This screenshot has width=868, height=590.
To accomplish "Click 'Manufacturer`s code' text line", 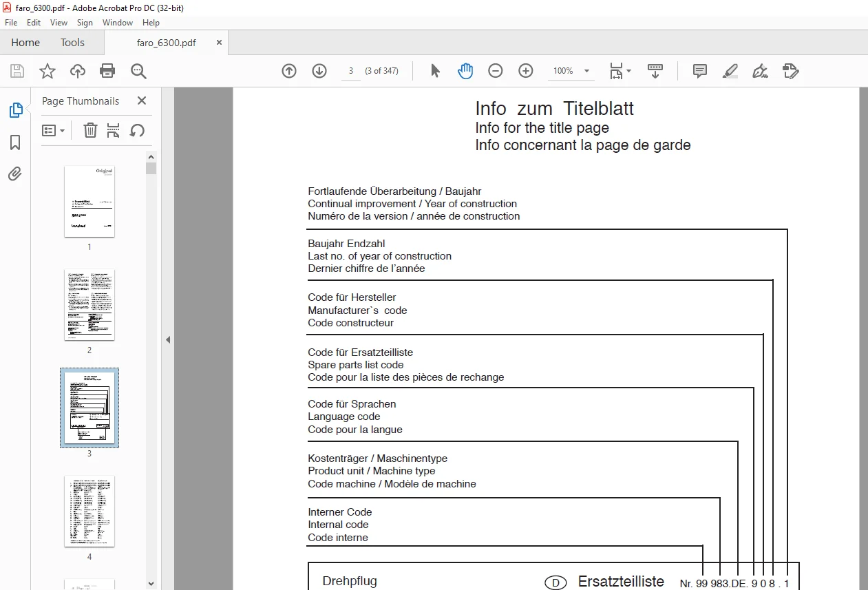I will click(357, 310).
